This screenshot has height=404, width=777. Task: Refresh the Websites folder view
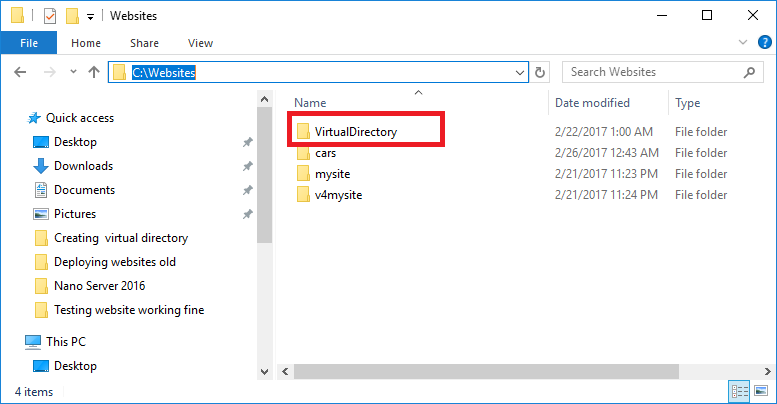pos(541,72)
